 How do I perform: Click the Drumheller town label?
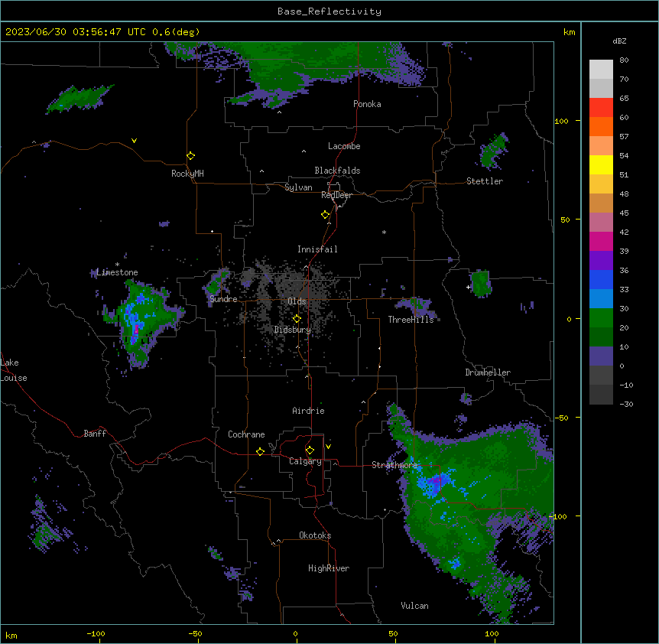488,372
